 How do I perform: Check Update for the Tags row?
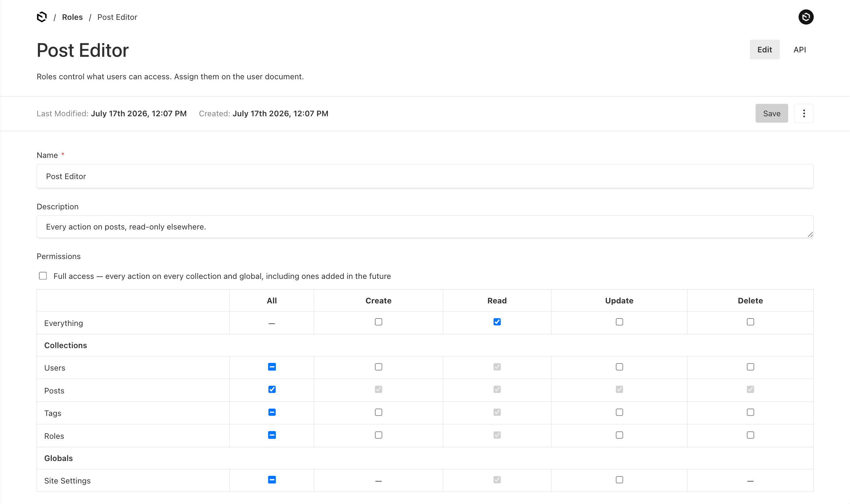pyautogui.click(x=619, y=412)
